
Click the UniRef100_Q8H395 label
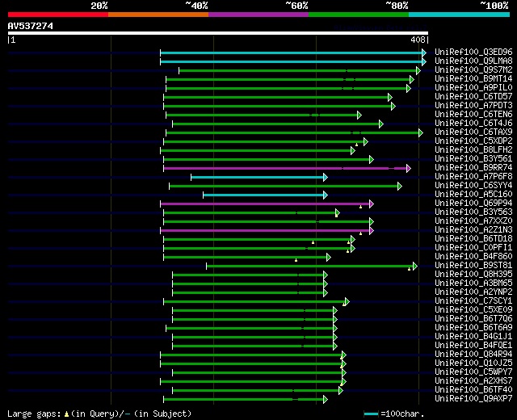pos(473,275)
